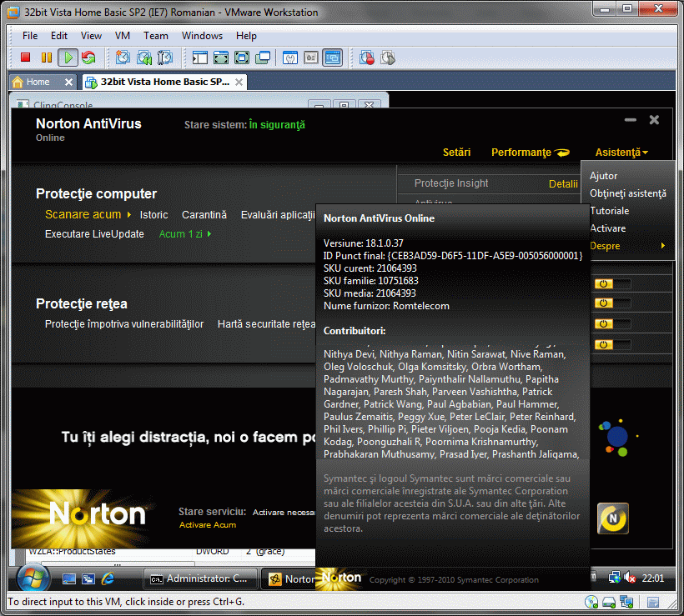Screen dimensions: 684x616
Task: Open Internet Explorer from the quick launch
Action: (x=108, y=578)
